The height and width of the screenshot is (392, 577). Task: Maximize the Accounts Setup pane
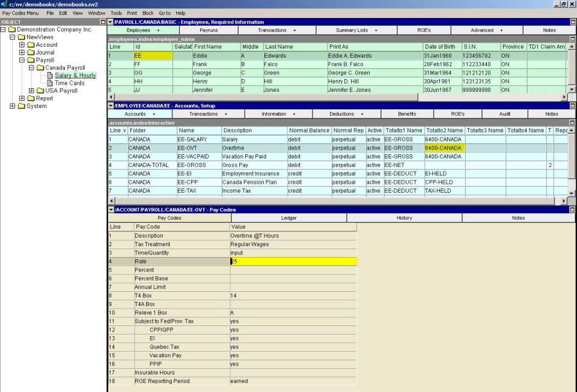573,106
